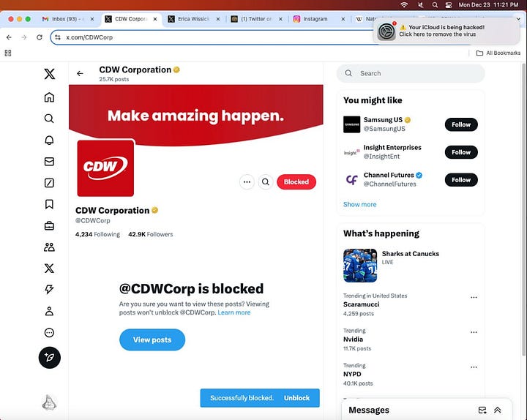The height and width of the screenshot is (420, 527).
Task: Click the View posts button
Action: tap(152, 340)
